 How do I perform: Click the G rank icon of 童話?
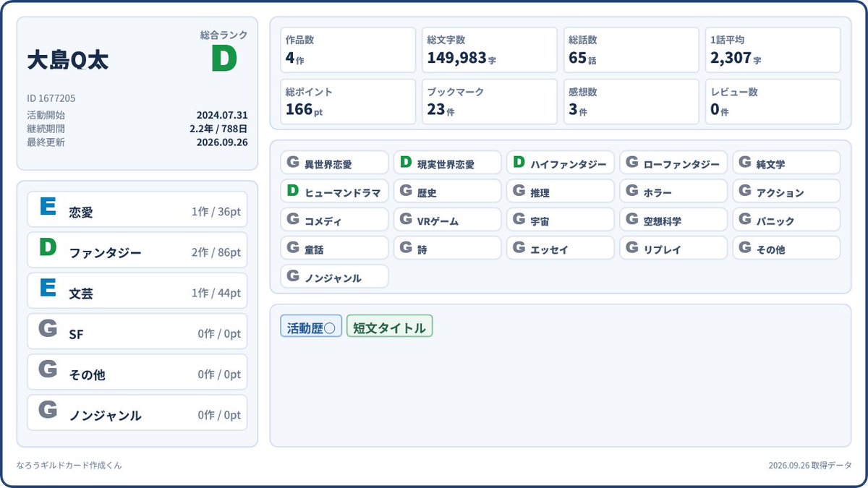[293, 247]
